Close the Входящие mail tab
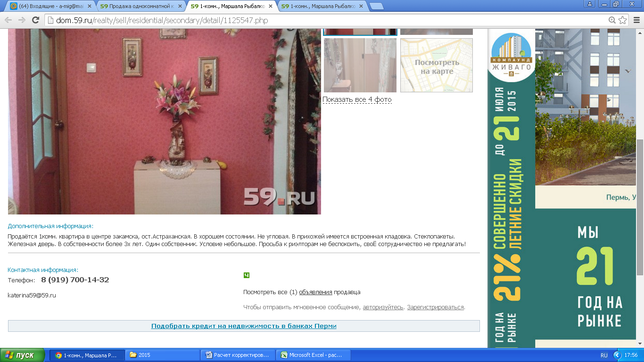This screenshot has width=644, height=362. 90,6
